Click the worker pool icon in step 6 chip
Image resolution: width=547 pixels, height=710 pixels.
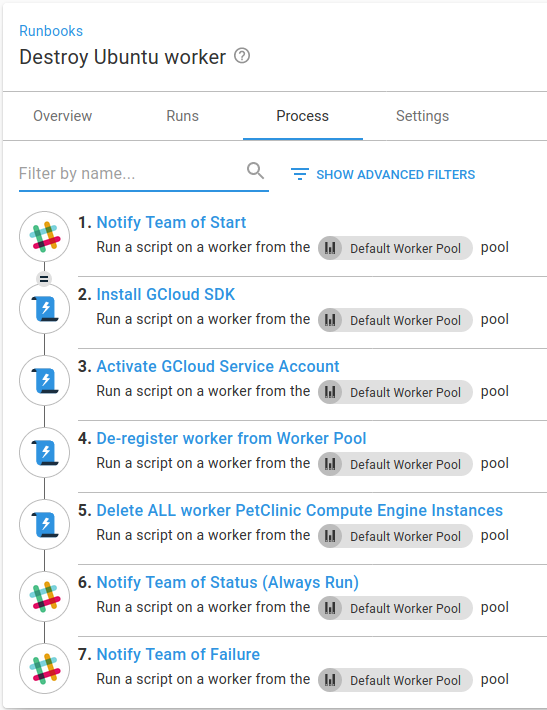(330, 608)
